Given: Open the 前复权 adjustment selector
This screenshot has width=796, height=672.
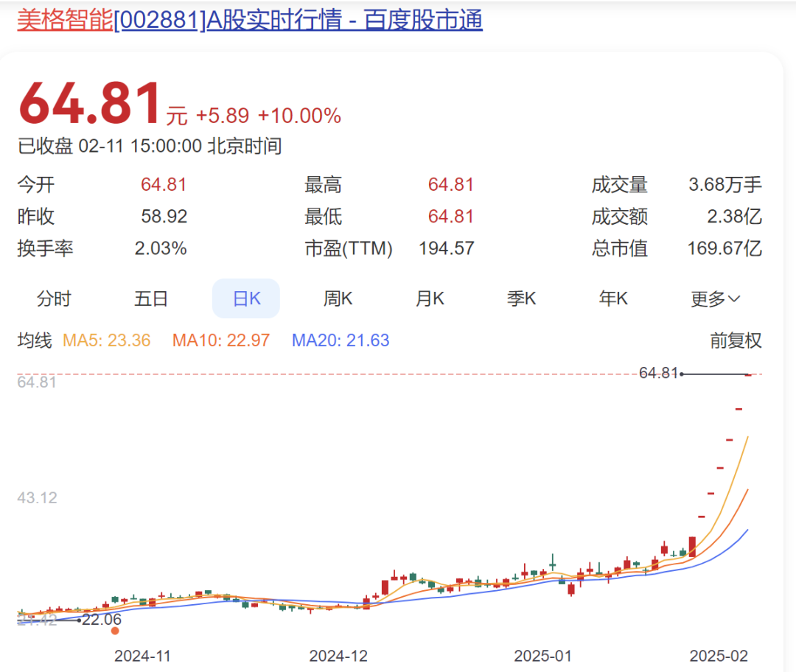Looking at the screenshot, I should click(x=736, y=340).
